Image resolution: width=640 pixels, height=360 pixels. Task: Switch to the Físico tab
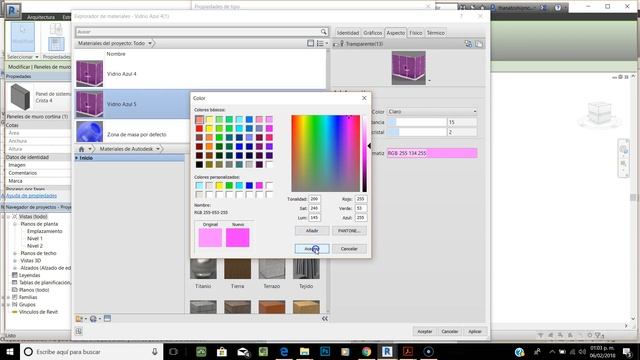[x=416, y=33]
